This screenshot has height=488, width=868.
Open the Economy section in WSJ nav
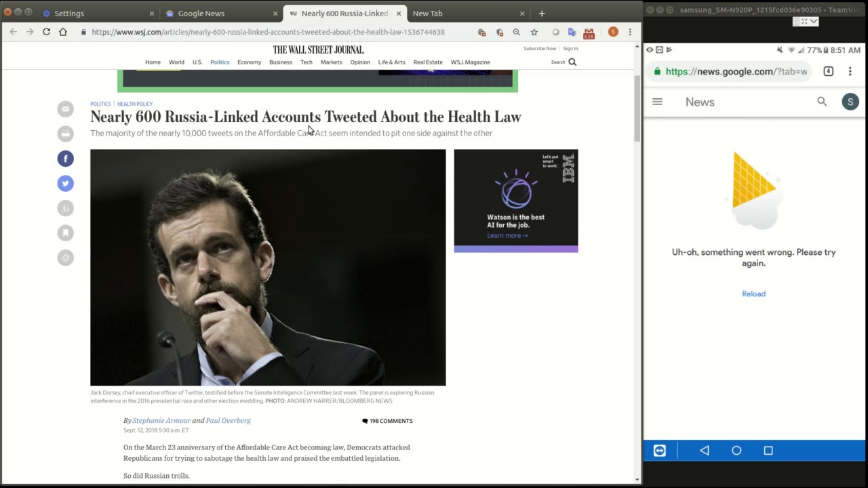[x=249, y=62]
